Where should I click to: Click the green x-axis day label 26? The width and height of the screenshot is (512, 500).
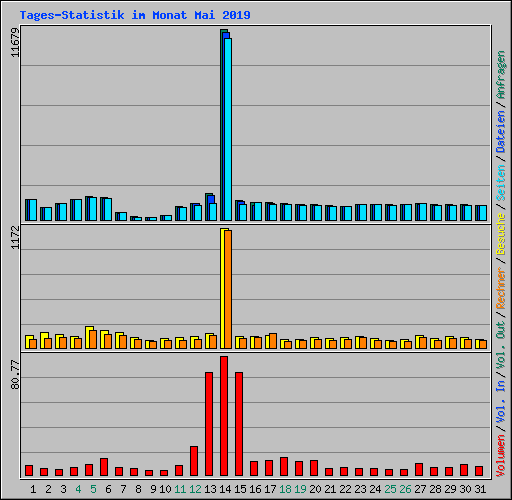(405, 489)
